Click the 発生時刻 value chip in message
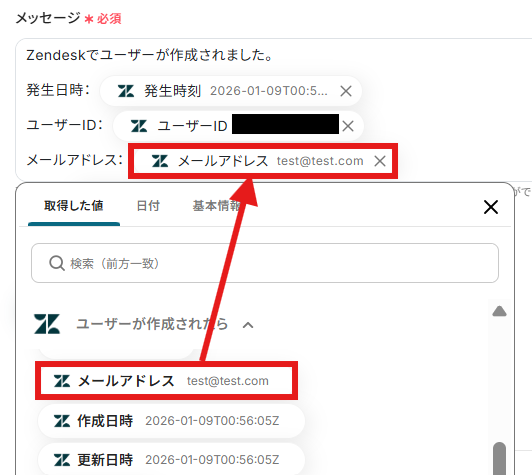532x475 pixels. click(231, 91)
